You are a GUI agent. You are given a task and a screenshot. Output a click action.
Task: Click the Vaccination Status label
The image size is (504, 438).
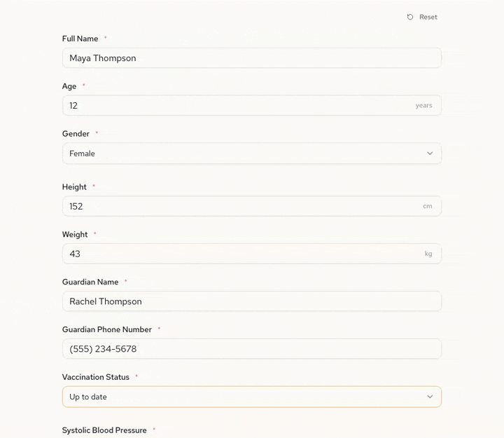click(96, 377)
